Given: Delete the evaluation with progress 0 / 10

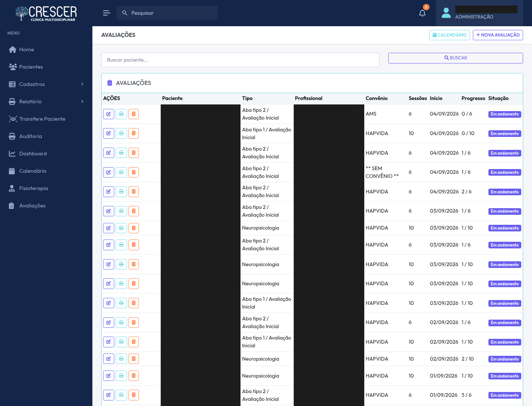Looking at the screenshot, I should coord(134,133).
